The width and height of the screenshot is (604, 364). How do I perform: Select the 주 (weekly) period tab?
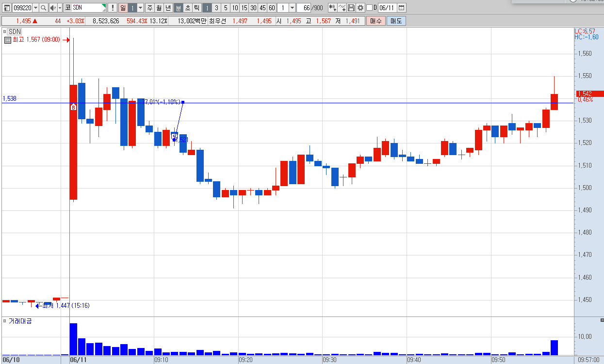tap(149, 8)
